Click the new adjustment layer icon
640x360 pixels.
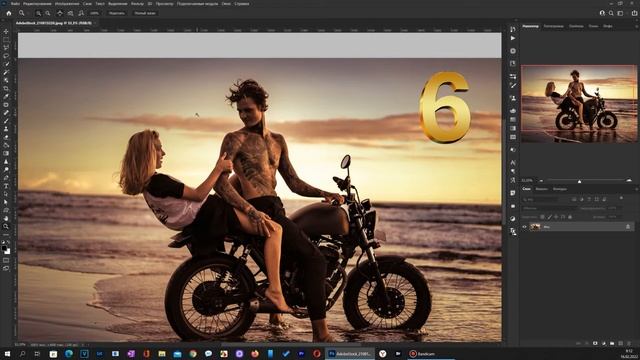pos(604,344)
